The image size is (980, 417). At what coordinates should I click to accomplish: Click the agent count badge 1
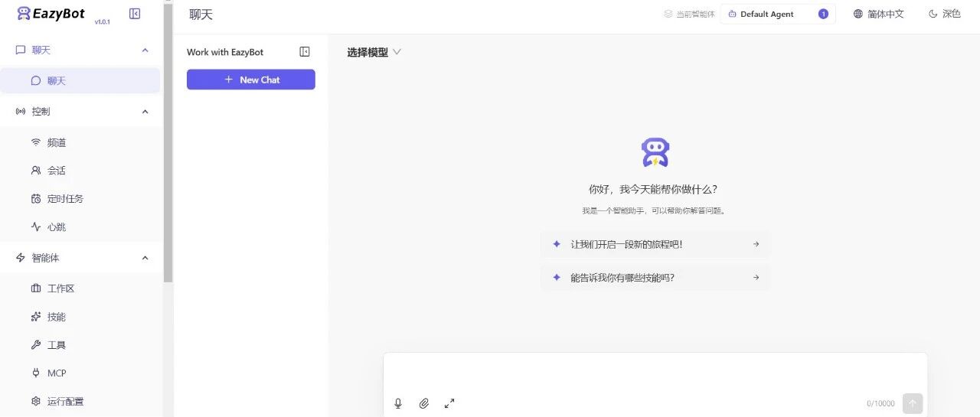[x=823, y=14]
